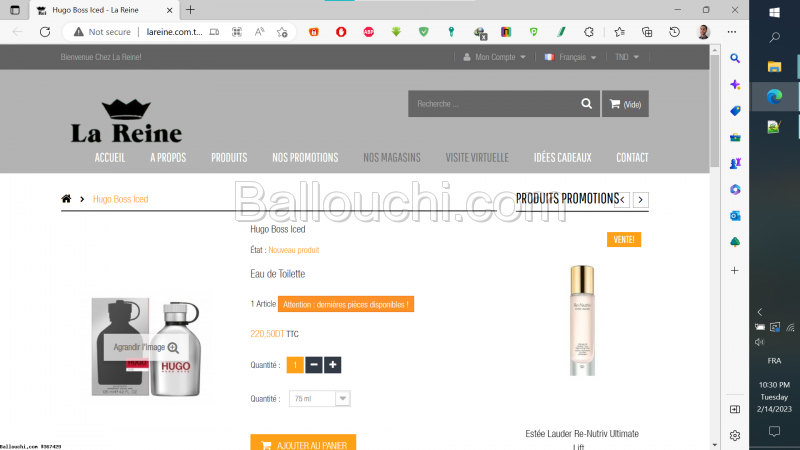This screenshot has height=450, width=800.
Task: Open sidebar settings gear
Action: click(735, 436)
